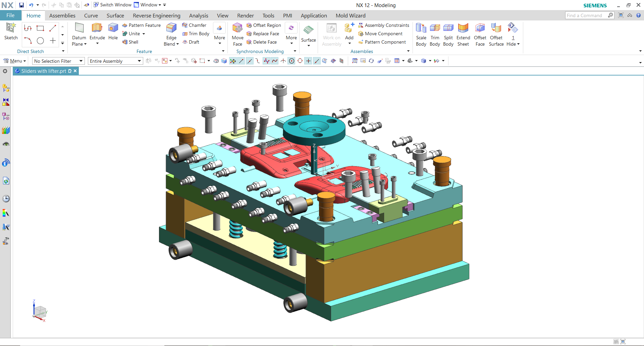Click the Offset Surface tool
Screen dimensions: 644x346
tap(496, 34)
